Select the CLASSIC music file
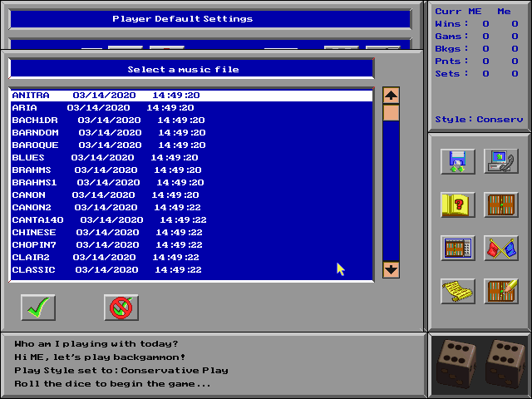 192,270
